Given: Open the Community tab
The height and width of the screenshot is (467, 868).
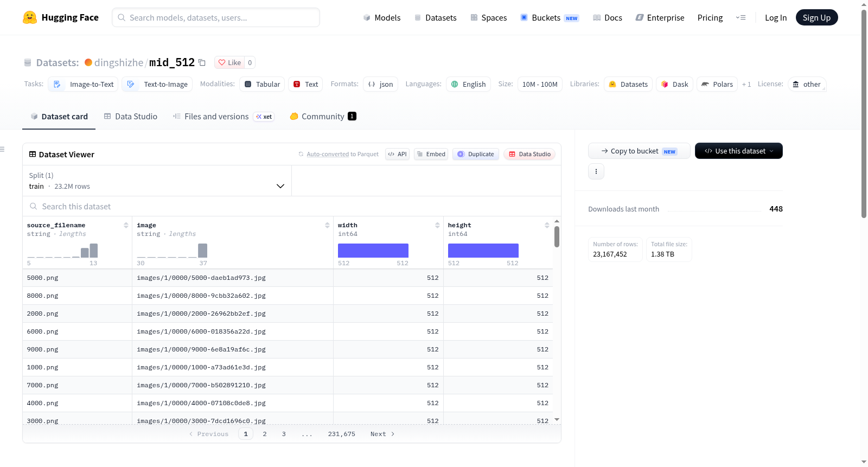Looking at the screenshot, I should [323, 116].
